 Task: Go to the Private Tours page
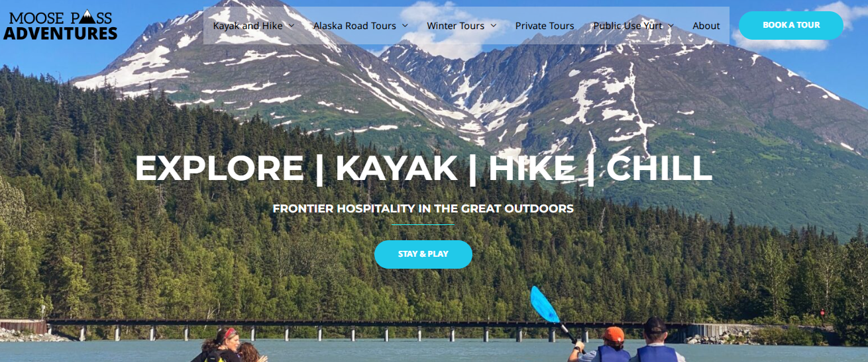point(545,26)
